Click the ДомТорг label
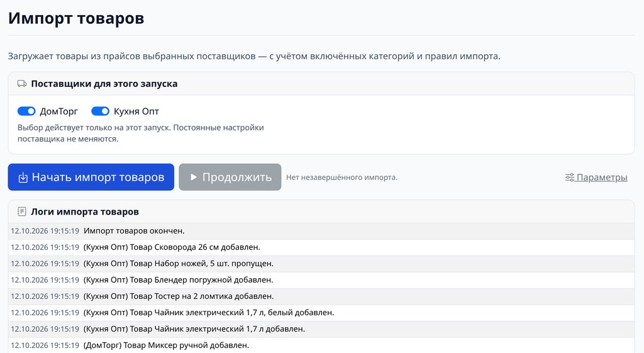This screenshot has height=353, width=644. [x=58, y=111]
